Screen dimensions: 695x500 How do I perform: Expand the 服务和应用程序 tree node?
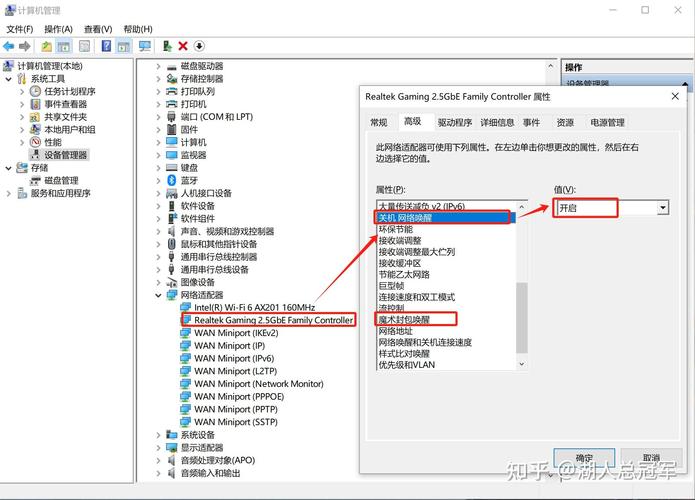point(8,193)
